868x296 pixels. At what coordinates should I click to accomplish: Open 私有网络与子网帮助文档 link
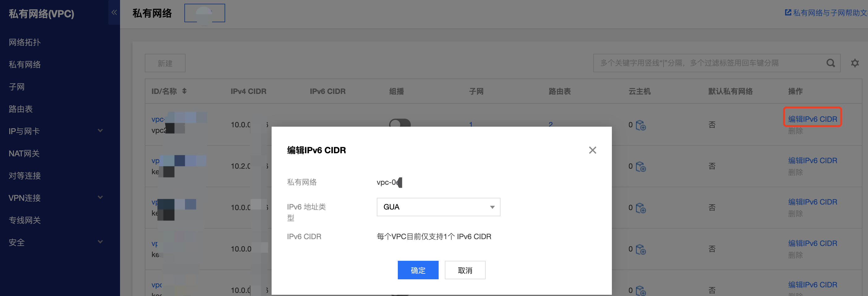pos(830,12)
